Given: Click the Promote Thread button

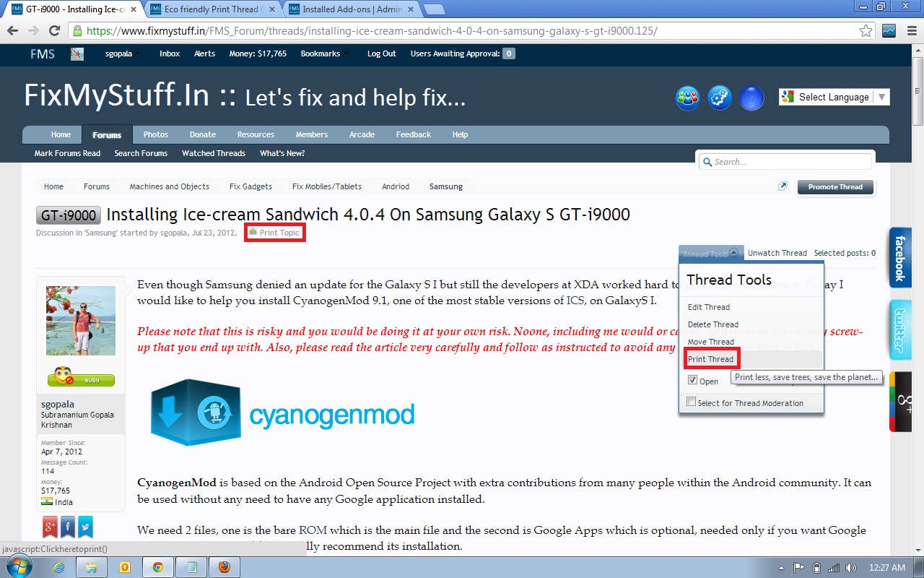Looking at the screenshot, I should click(x=835, y=187).
